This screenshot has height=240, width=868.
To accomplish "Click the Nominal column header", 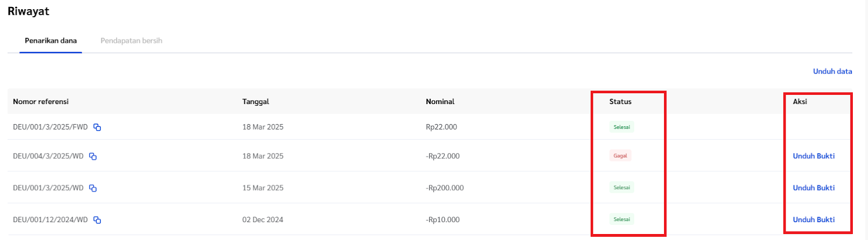I will coord(440,102).
